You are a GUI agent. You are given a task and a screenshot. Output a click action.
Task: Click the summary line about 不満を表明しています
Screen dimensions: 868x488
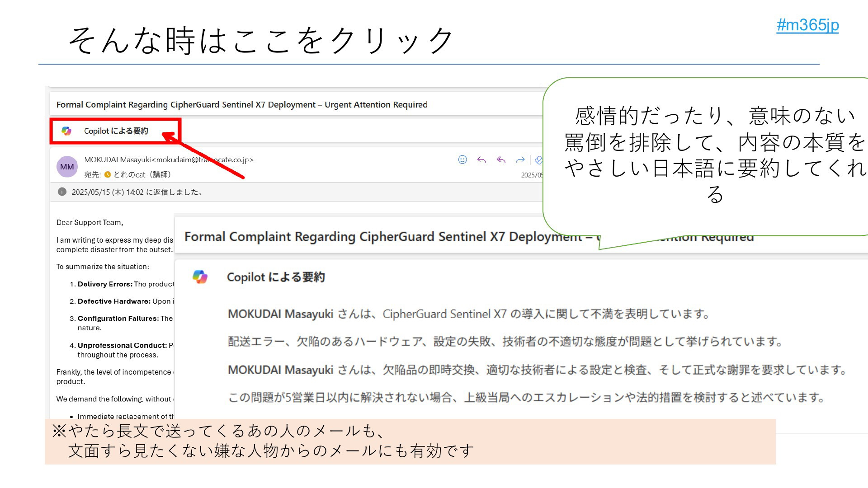coord(469,314)
